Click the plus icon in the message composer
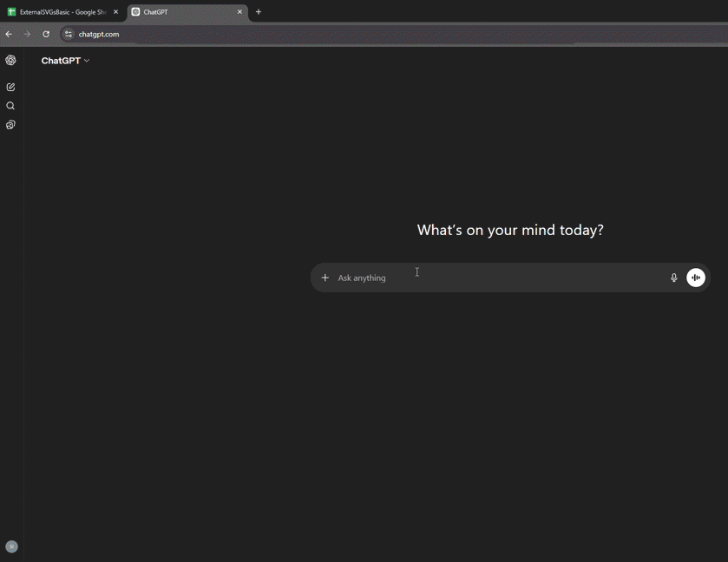 325,278
